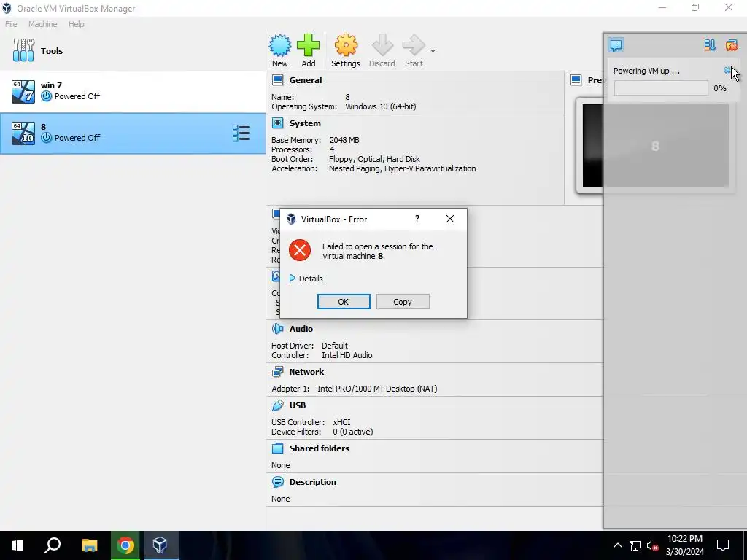Click the xHCI USB controller value
The width and height of the screenshot is (747, 560).
click(341, 422)
